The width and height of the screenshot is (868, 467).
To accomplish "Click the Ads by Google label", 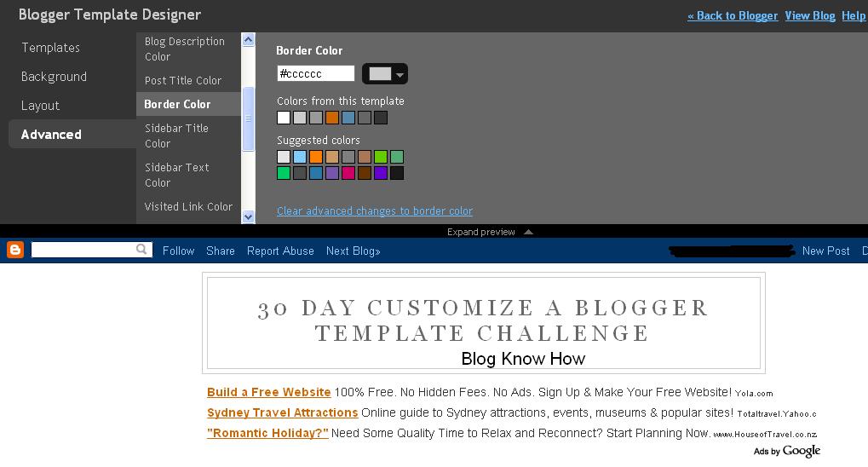I will tap(786, 451).
